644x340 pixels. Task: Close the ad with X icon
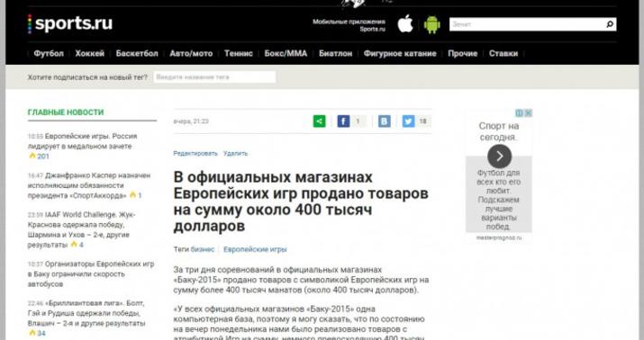[x=529, y=112]
